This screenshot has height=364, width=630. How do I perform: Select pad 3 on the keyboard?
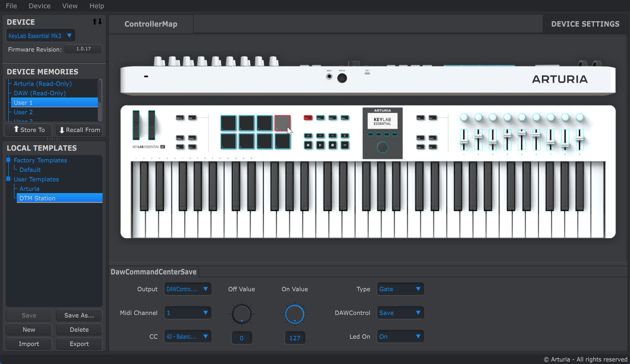pos(264,123)
